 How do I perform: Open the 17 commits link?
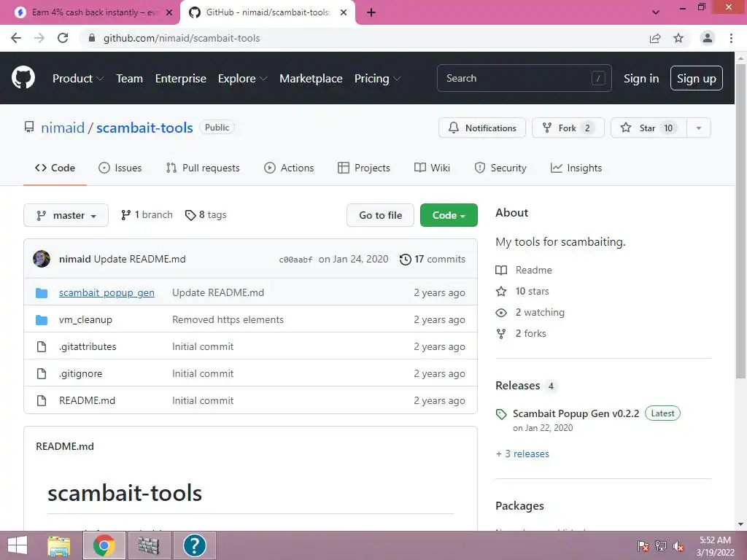point(433,259)
